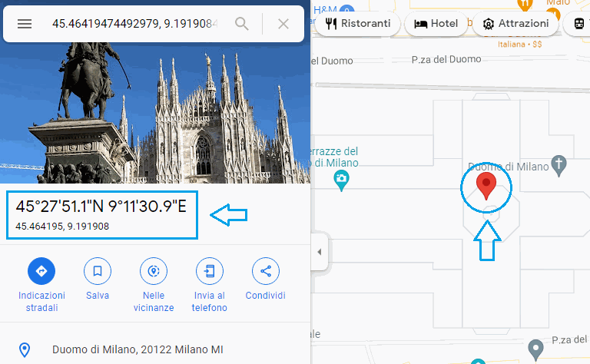Image resolution: width=590 pixels, height=364 pixels.
Task: Select the Ristoranti filter chip
Action: pyautogui.click(x=357, y=23)
